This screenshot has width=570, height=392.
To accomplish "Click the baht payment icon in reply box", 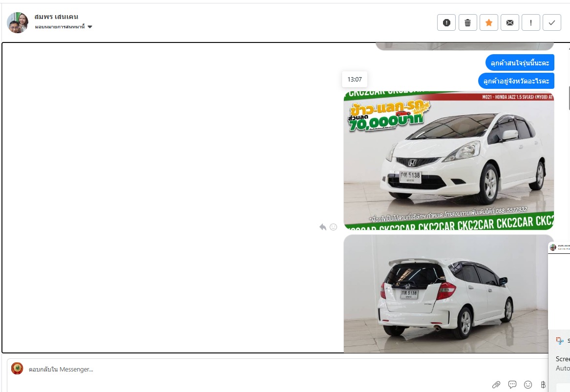I will click(543, 384).
